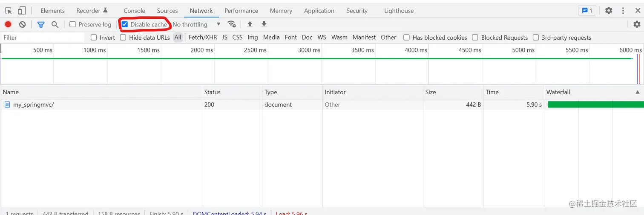This screenshot has width=644, height=215.
Task: Uncheck the Disable cache checkbox
Action: (x=125, y=24)
